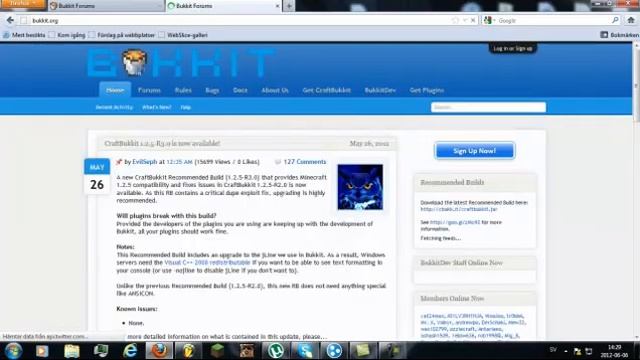The width and height of the screenshot is (640, 360).
Task: Click the yellow fruit taskbar icon
Action: (x=188, y=351)
